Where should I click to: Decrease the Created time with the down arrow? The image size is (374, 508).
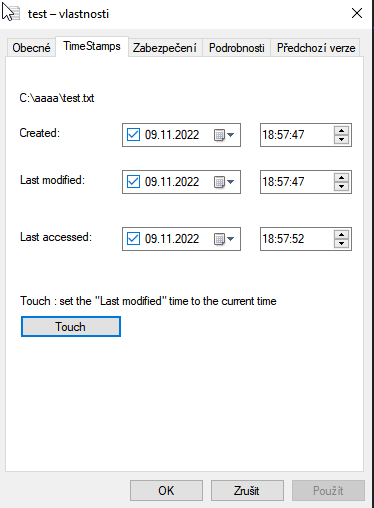341,140
